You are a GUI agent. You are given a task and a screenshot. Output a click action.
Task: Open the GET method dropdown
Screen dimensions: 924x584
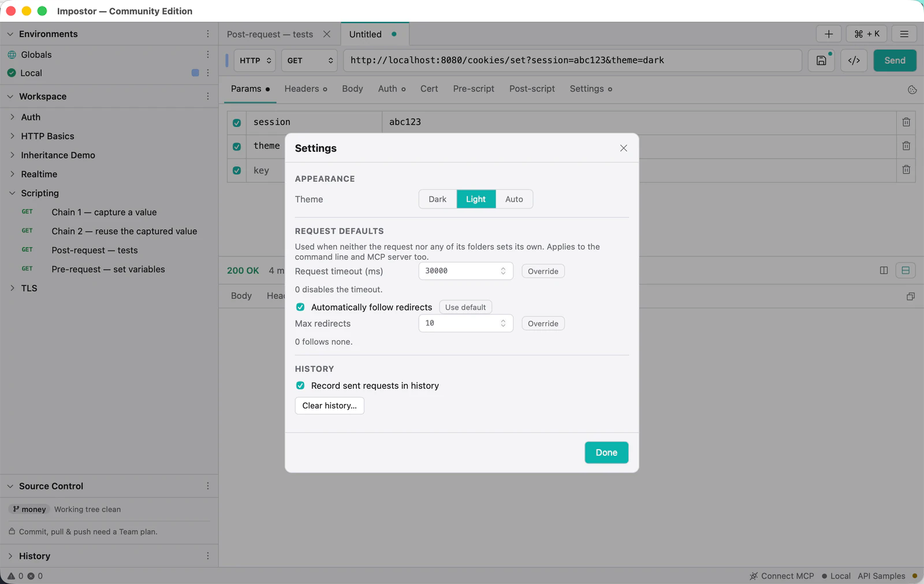pos(310,61)
